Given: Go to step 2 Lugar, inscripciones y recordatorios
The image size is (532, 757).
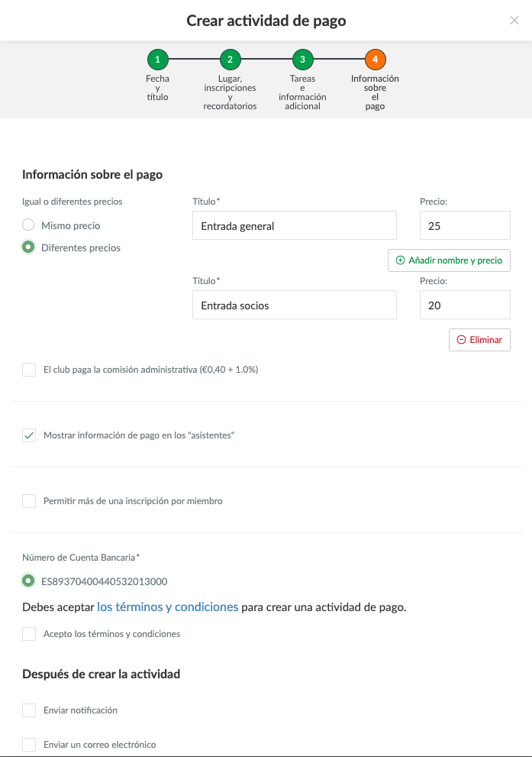Looking at the screenshot, I should [230, 59].
